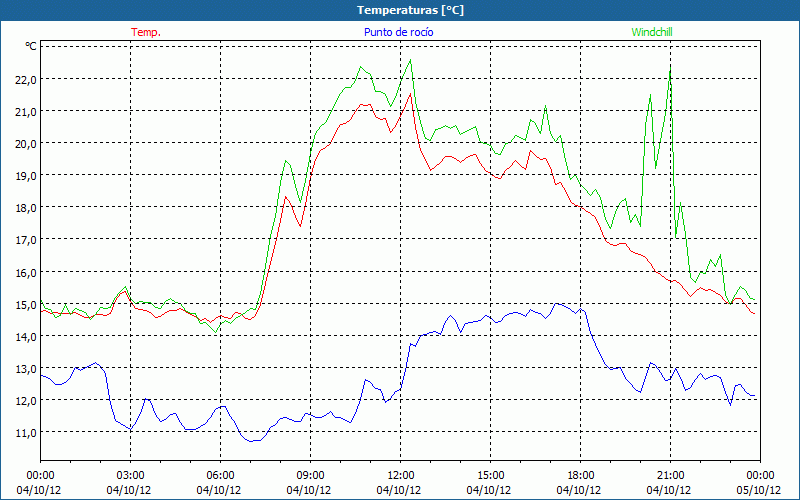Click the 05/10/12 date label
The width and height of the screenshot is (800, 500).
759,490
